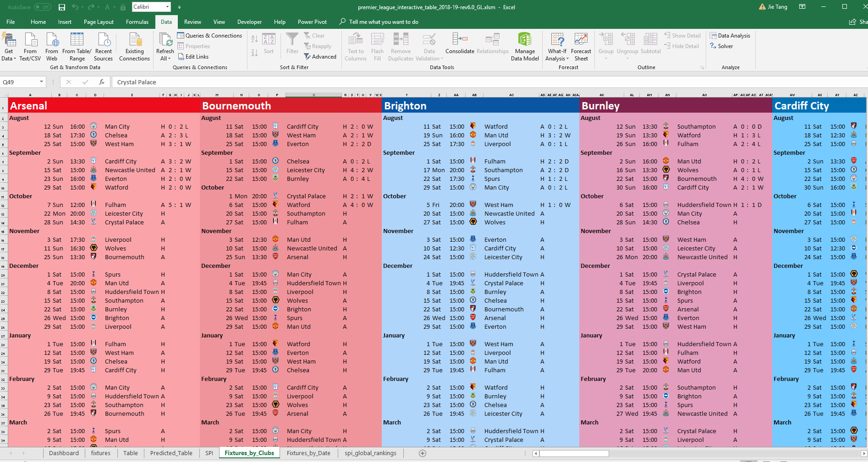Click the Save icon in title bar
Viewport: 868px width, 462px height.
62,7
